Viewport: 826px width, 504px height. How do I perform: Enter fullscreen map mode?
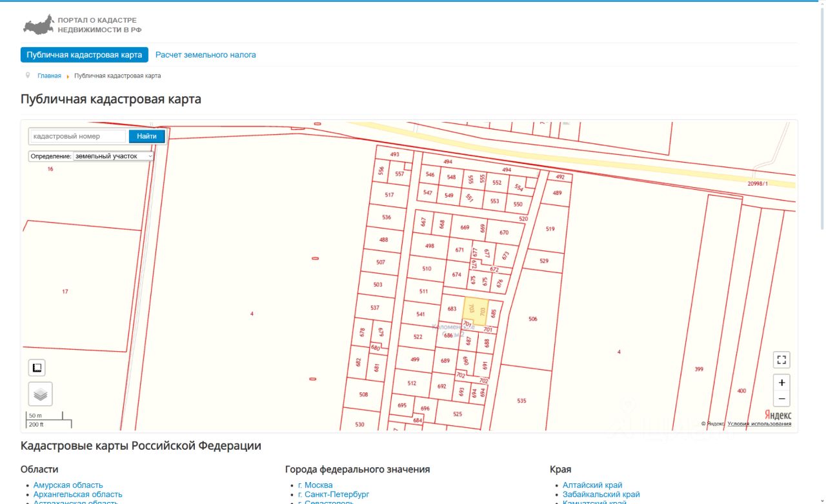781,360
